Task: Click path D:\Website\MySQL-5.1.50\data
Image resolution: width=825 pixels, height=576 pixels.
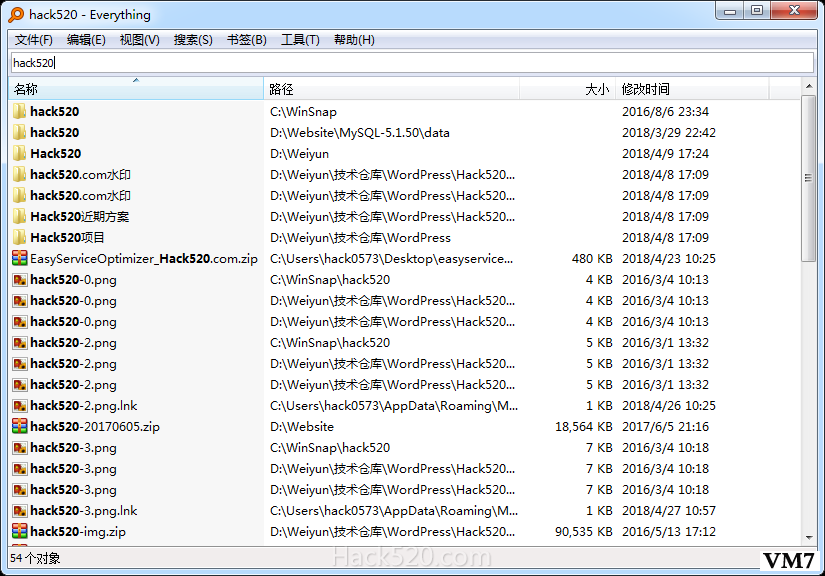Action: [360, 133]
